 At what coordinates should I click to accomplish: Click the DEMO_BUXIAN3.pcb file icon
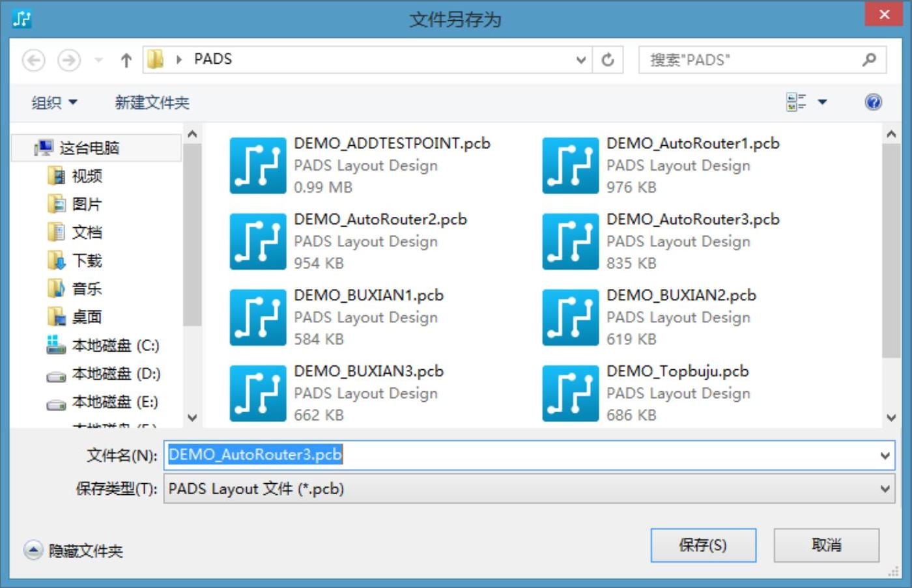click(x=258, y=393)
